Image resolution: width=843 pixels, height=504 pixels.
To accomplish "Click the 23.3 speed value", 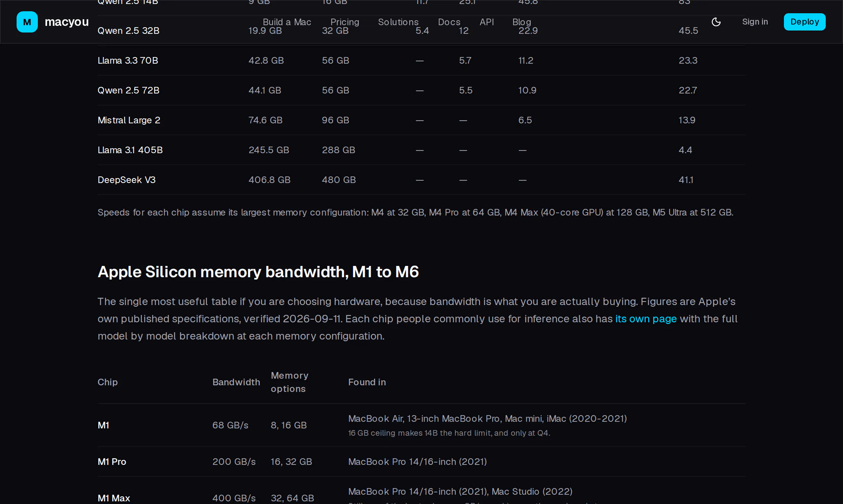I will coord(688,60).
